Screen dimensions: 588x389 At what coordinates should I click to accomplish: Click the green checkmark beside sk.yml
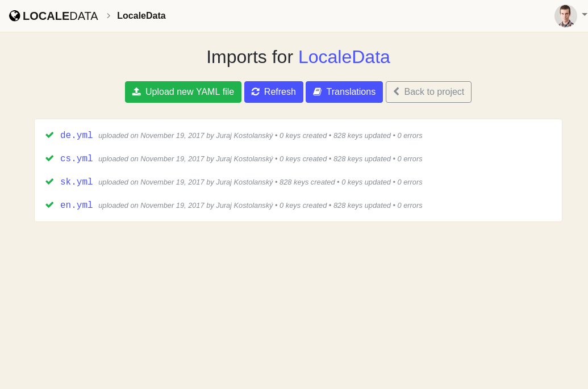[49, 181]
